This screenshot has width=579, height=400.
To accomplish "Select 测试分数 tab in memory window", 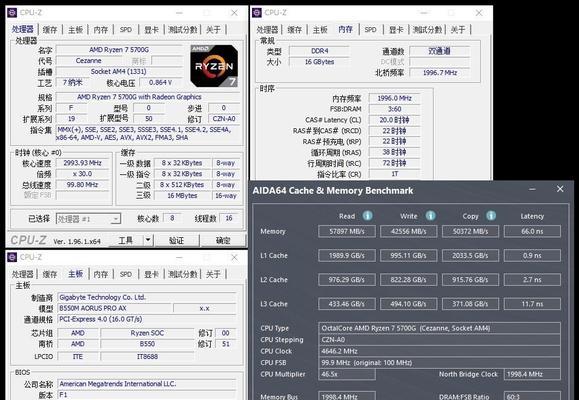I will click(x=427, y=30).
